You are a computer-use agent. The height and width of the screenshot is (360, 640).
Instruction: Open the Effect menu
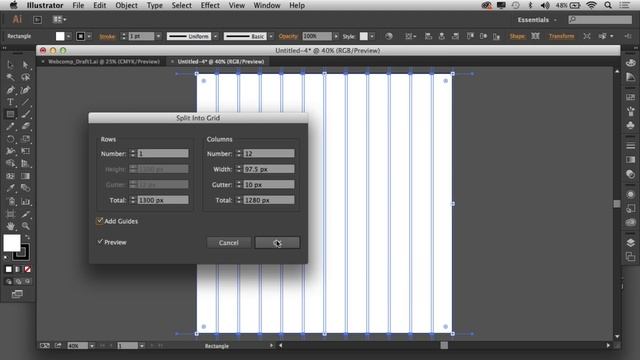pyautogui.click(x=210, y=5)
